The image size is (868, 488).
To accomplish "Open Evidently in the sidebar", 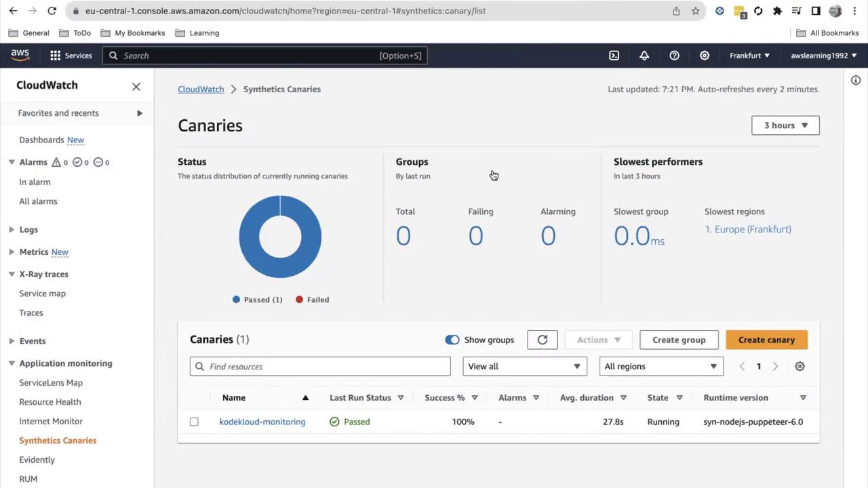I will pos(37,460).
